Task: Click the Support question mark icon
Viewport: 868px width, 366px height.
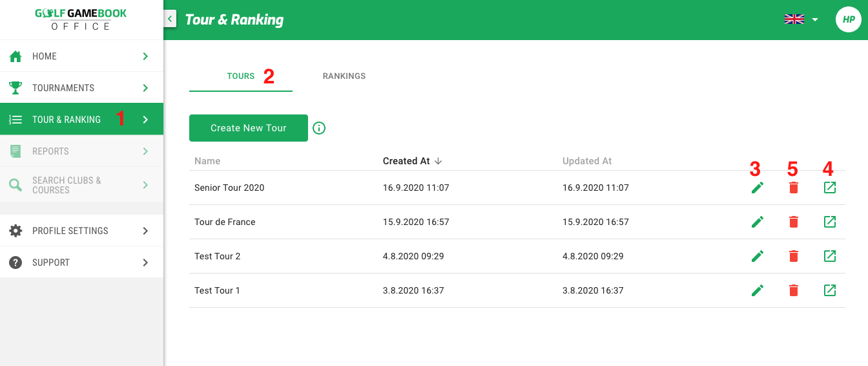Action: (x=15, y=263)
